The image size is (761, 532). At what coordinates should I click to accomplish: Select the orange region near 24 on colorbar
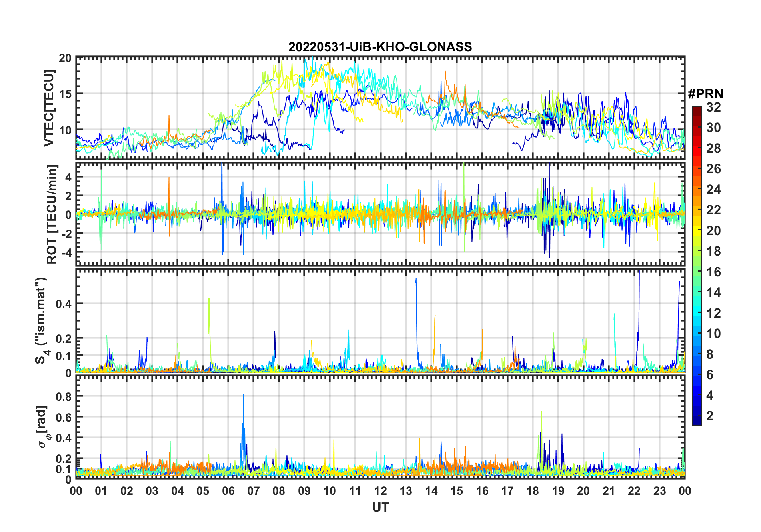(697, 189)
